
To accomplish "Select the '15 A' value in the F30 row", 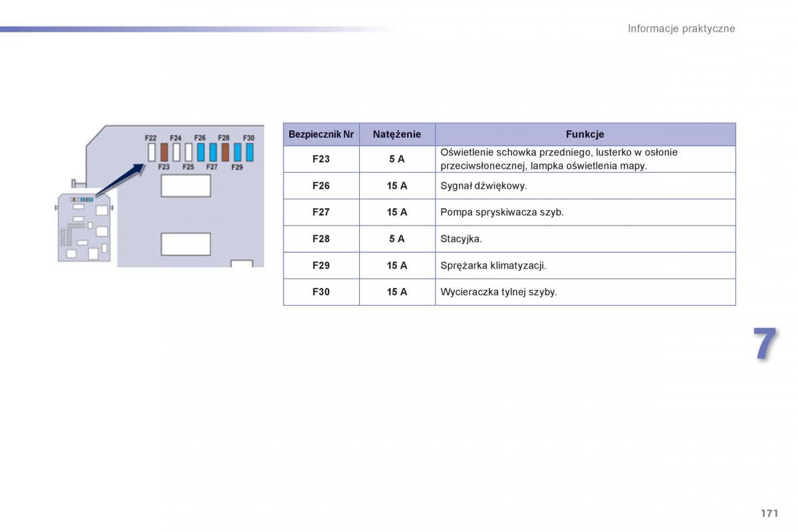I will (x=397, y=292).
